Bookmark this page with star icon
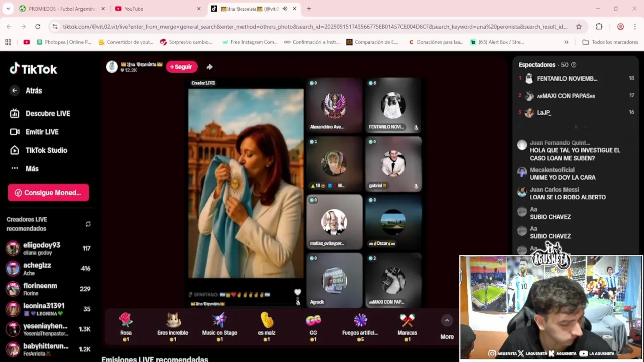Screen dimensions: 644x362 (x=579, y=27)
